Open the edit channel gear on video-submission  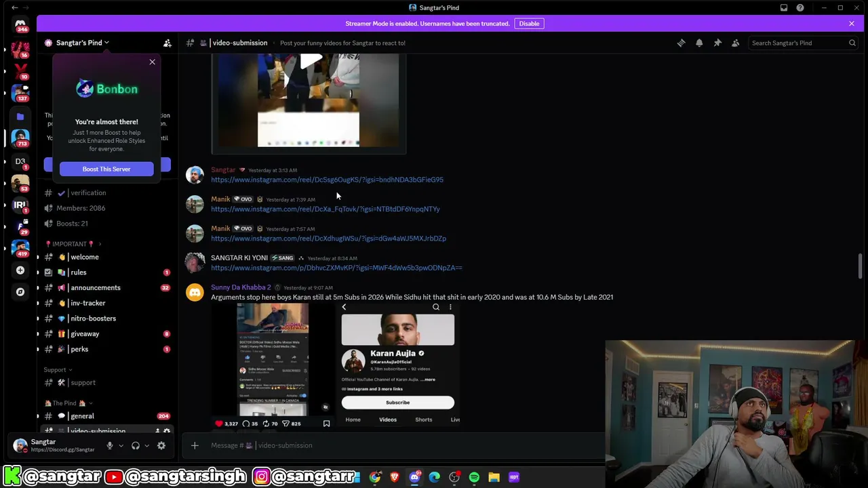pos(167,431)
